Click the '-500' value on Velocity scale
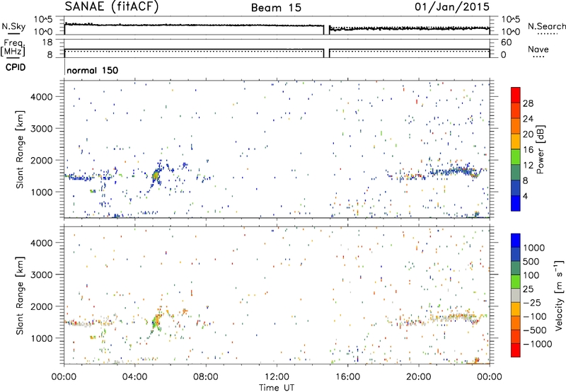This screenshot has height=392, width=566. (x=535, y=330)
